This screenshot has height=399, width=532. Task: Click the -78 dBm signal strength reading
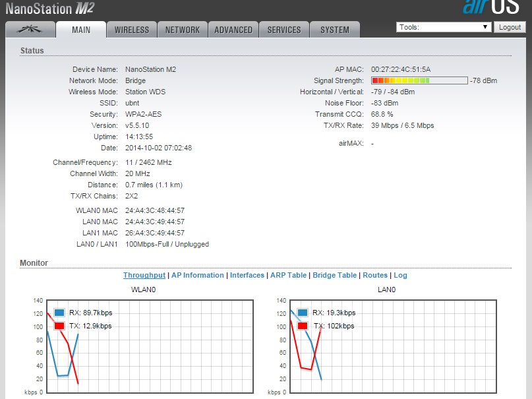(x=483, y=80)
